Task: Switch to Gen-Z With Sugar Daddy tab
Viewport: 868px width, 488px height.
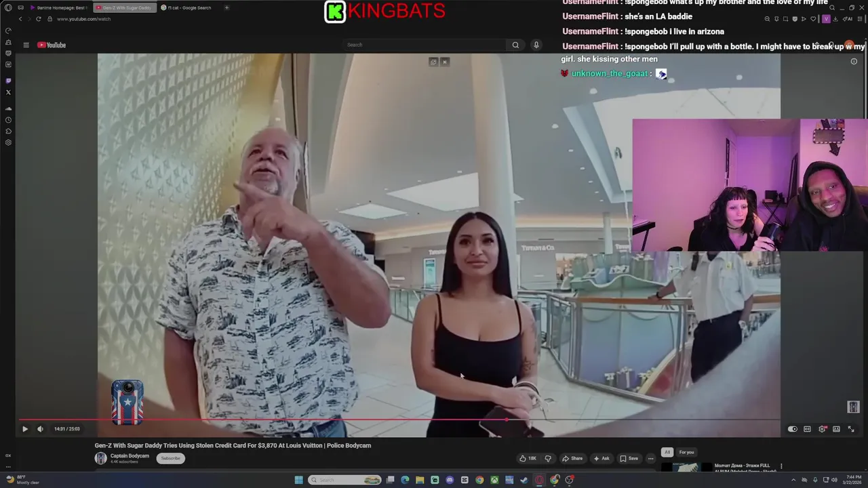Action: (x=126, y=7)
